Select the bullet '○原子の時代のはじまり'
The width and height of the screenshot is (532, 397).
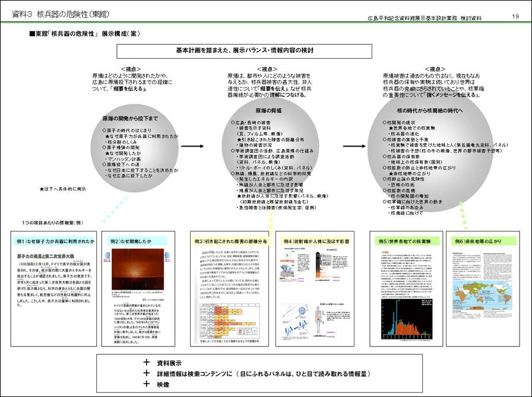[x=127, y=130]
